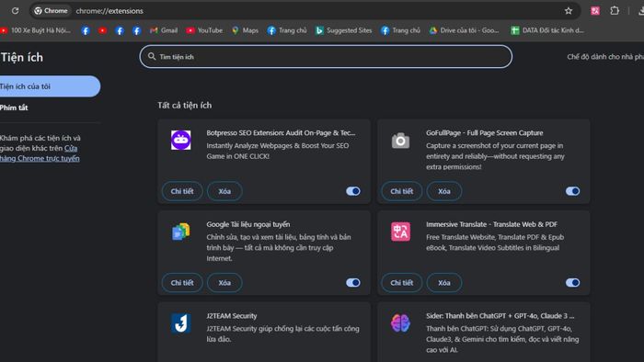Remove Botpresso with the Xóa button
This screenshot has width=644, height=362.
(224, 191)
